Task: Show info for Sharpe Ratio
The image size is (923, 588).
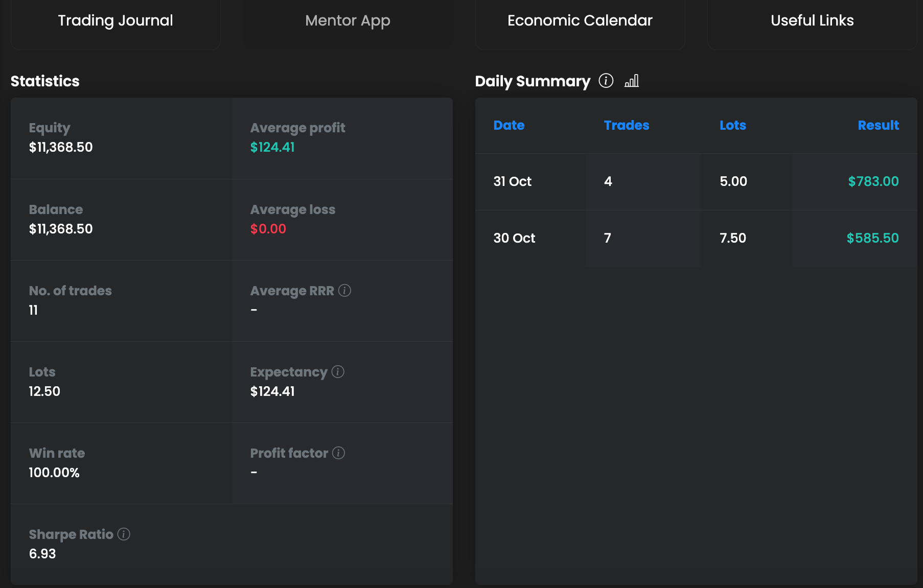Action: [x=124, y=534]
